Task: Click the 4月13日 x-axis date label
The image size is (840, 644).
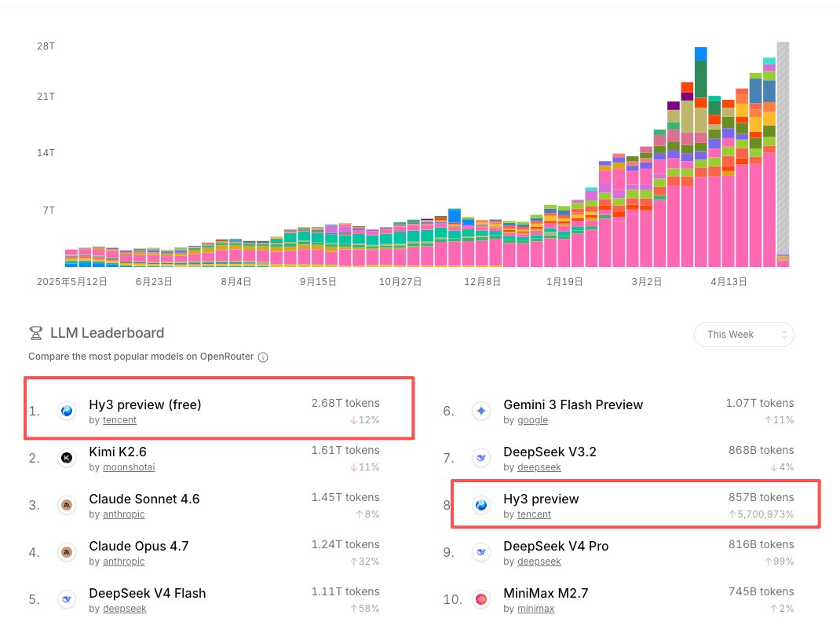Action: [729, 282]
